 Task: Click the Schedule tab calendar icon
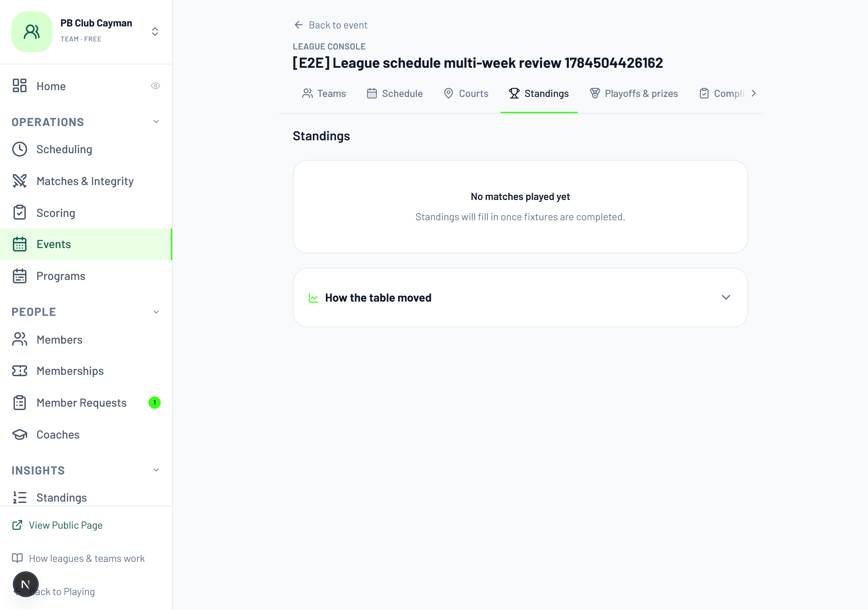(372, 93)
